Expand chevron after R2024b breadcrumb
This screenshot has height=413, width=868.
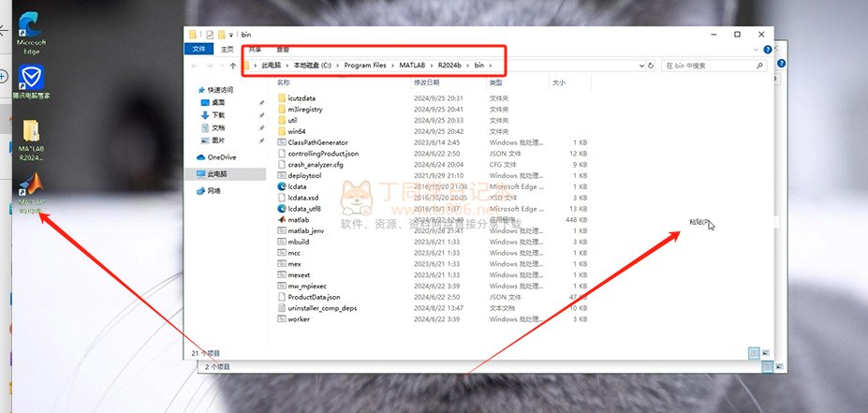tap(467, 66)
